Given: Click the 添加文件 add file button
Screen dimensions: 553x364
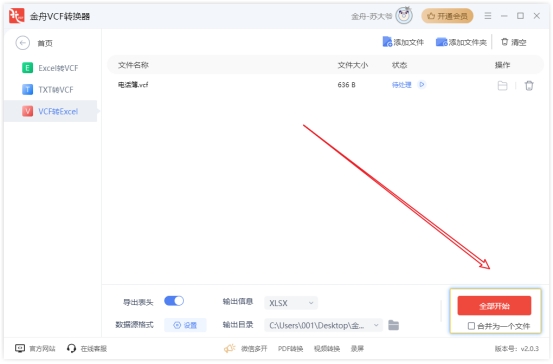Looking at the screenshot, I should click(x=403, y=42).
